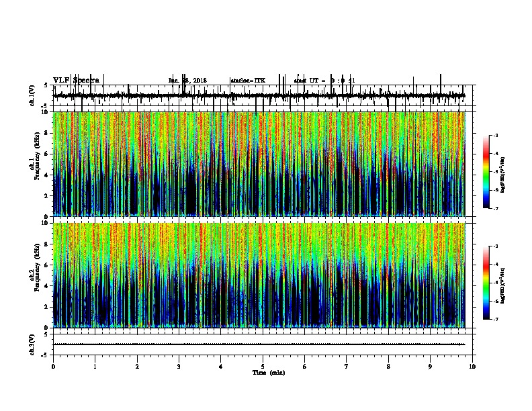This screenshot has height=411, width=532.
Task: Click the time axis tick label 3
Action: coord(179,367)
